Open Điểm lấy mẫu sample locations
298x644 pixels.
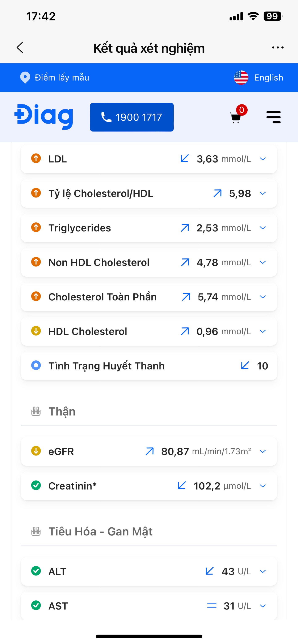pyautogui.click(x=62, y=78)
